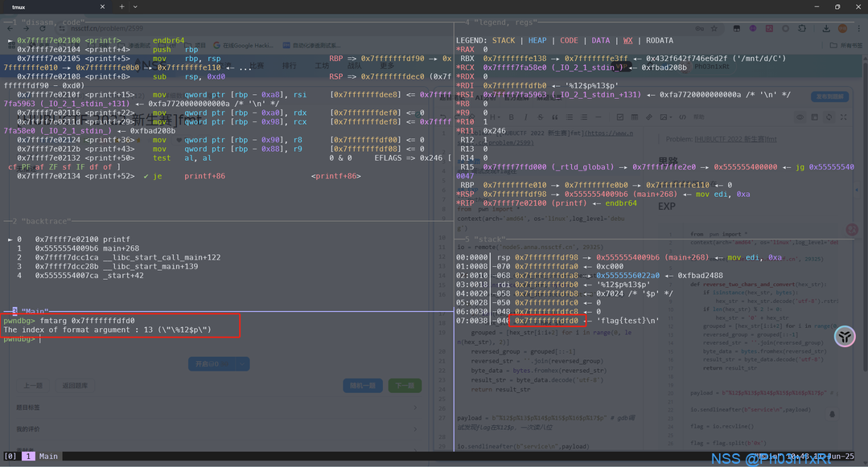Click the browser back arrow
Screen dimensions: 868x467
tap(10, 28)
